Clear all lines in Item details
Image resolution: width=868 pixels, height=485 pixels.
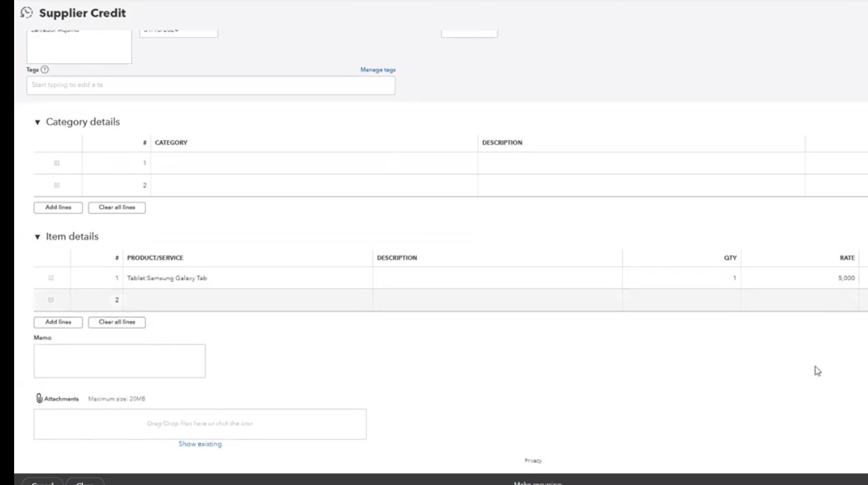(117, 322)
